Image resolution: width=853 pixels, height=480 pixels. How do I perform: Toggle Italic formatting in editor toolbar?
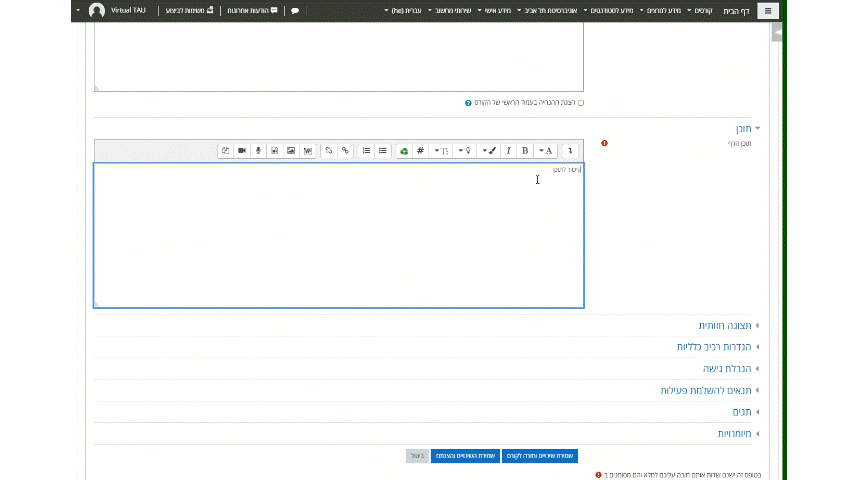coord(508,151)
